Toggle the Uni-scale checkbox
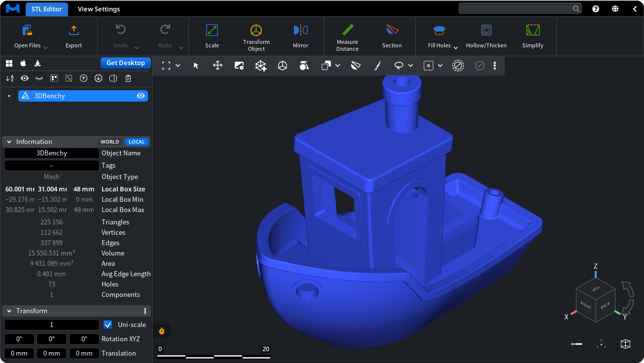 pyautogui.click(x=108, y=325)
